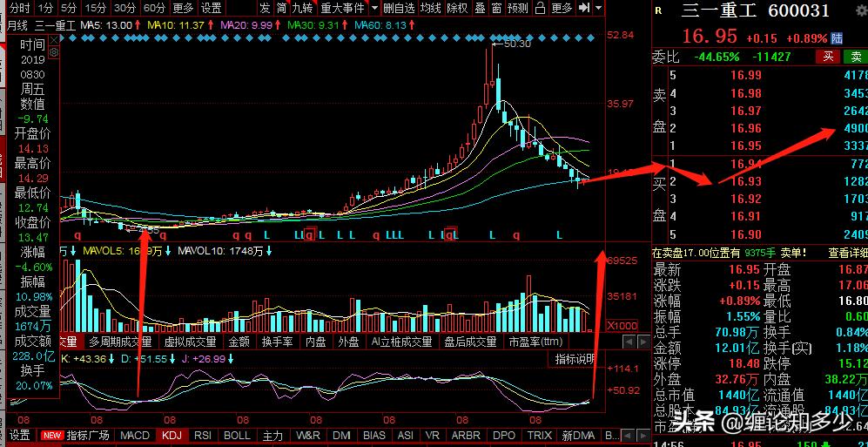The height and width of the screenshot is (447, 868).
Task: Click the 九转 indicator button
Action: tap(302, 8)
